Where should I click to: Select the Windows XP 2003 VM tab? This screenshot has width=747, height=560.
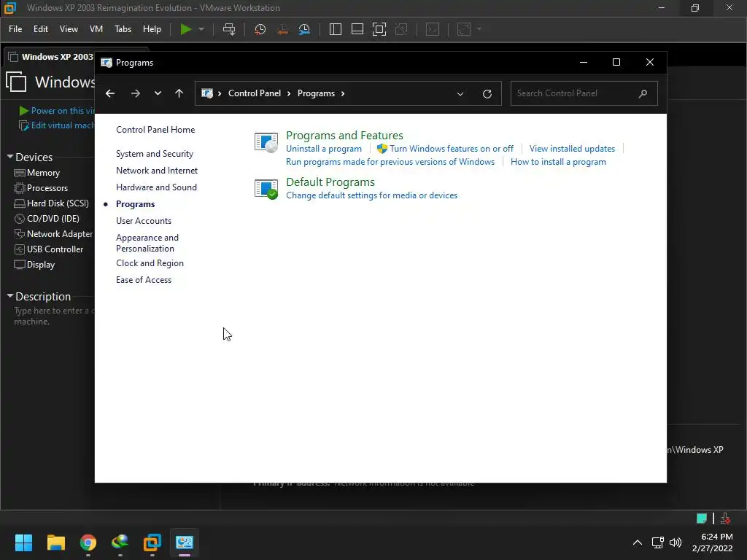coord(51,57)
